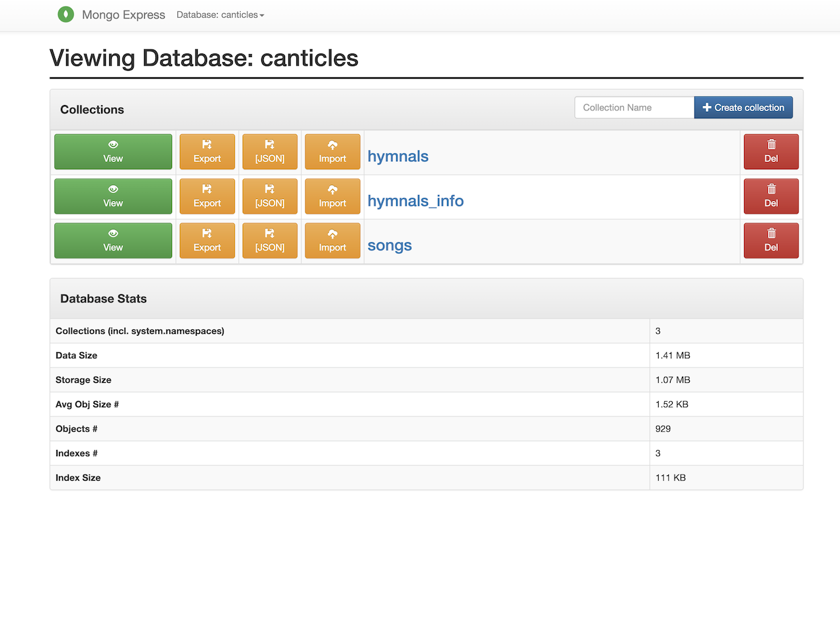Open the hymnals_info collection link

[x=415, y=200]
